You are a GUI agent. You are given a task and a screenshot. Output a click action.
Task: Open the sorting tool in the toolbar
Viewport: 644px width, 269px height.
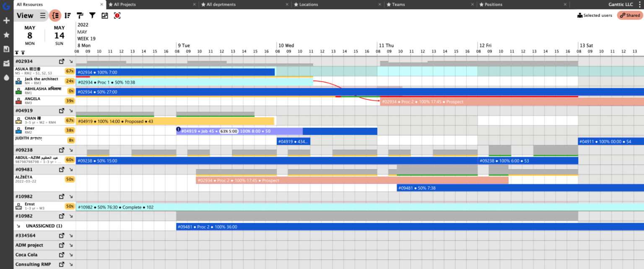[x=68, y=15]
